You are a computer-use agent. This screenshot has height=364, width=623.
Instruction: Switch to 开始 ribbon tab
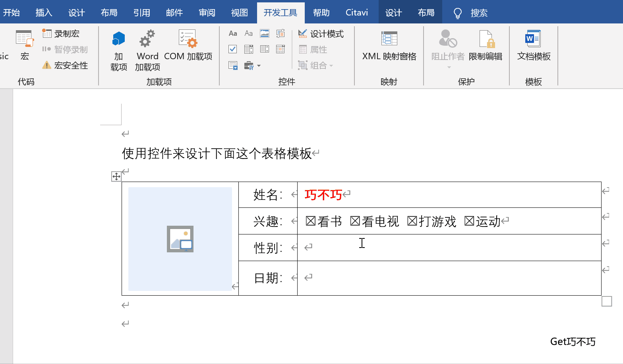12,13
